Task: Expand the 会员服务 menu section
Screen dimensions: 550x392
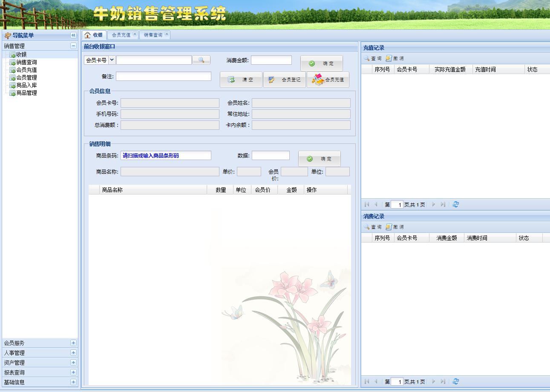Action: pyautogui.click(x=73, y=343)
